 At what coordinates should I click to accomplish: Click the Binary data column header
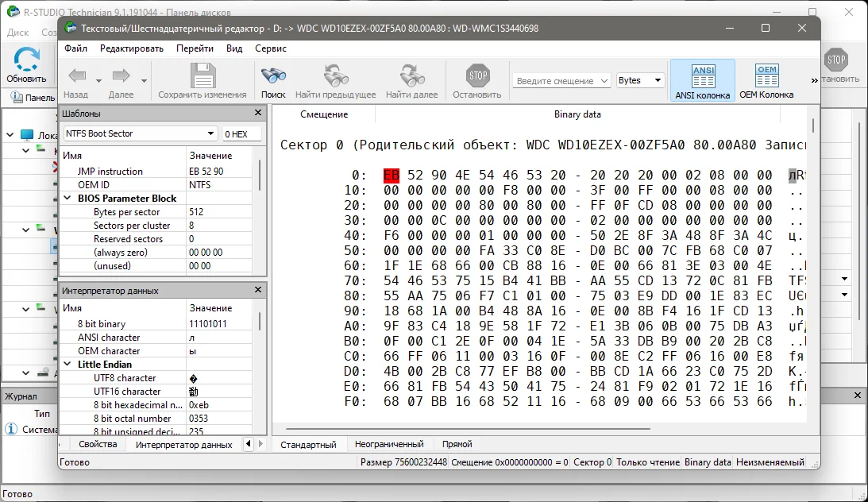[577, 114]
